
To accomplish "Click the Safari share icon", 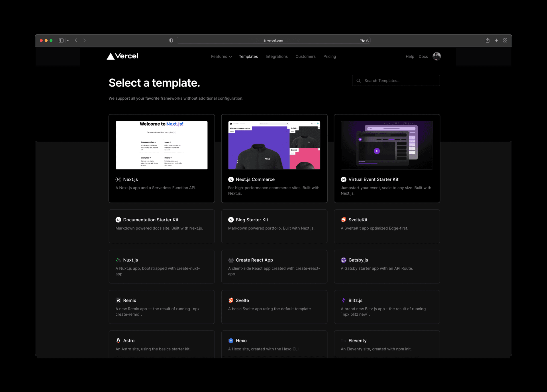I will (487, 40).
